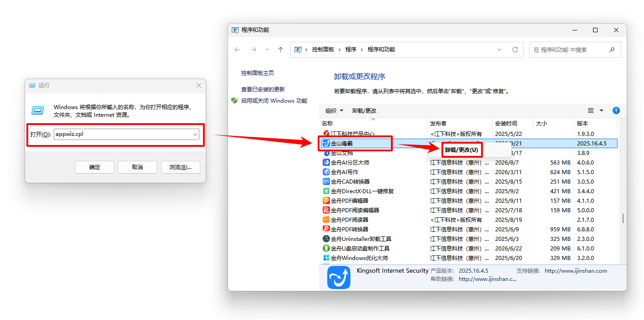Click the 金舟Uninstaller卸载工具 program icon
Image resolution: width=644 pixels, height=320 pixels.
point(326,239)
